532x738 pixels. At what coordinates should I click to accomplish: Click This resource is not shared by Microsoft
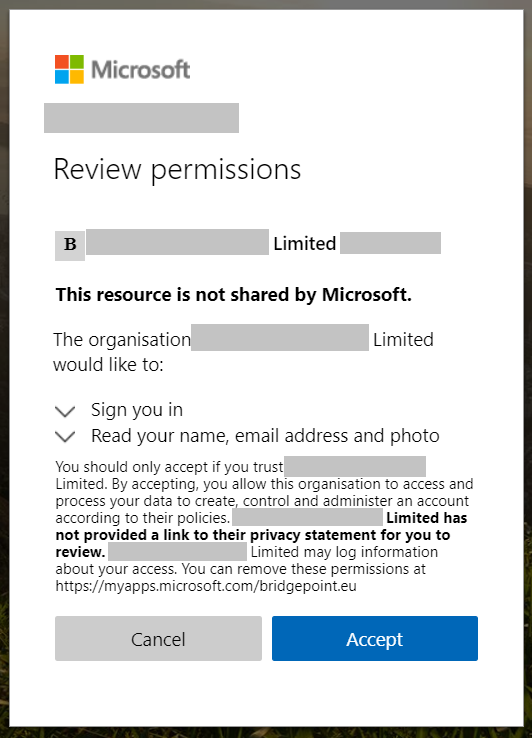coord(234,295)
